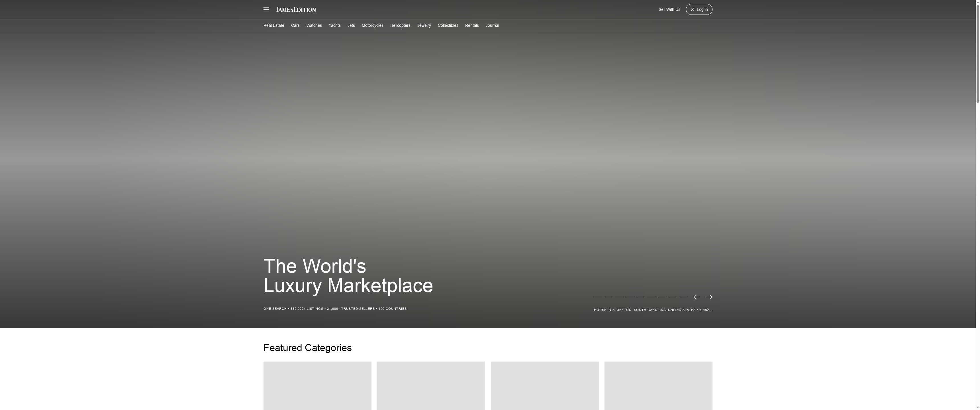Select the fifth carousel slide indicator
The width and height of the screenshot is (980, 410).
(x=640, y=297)
